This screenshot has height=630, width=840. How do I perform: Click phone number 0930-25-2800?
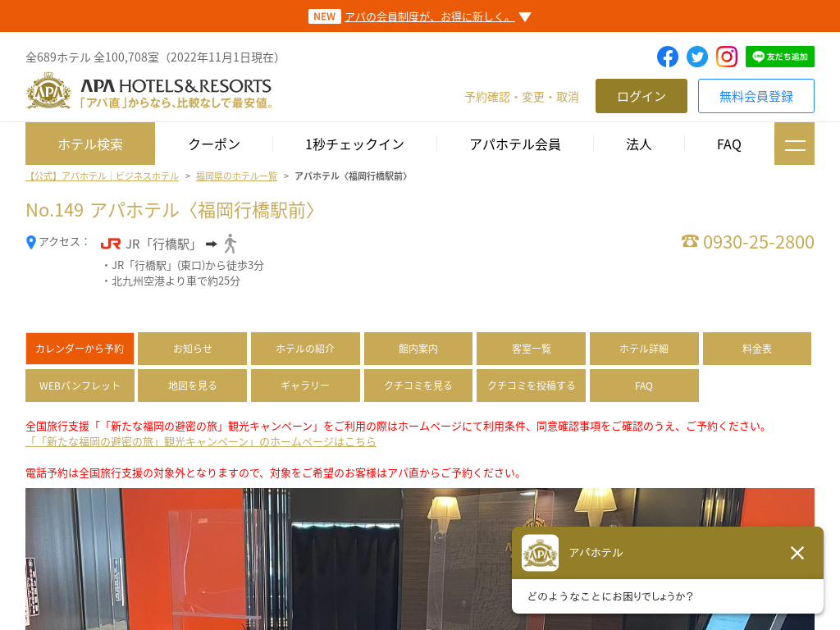[x=758, y=242]
